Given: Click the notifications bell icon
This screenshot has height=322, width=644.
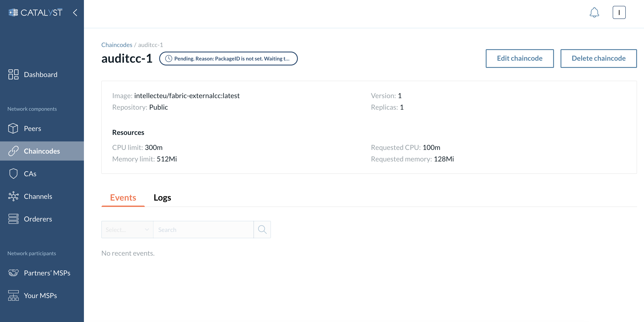Looking at the screenshot, I should 594,12.
